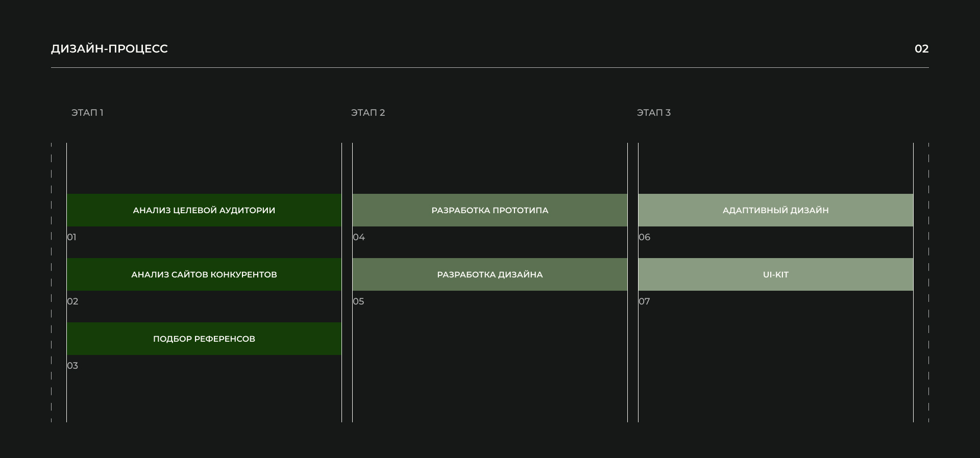
Task: Click step number 02 below АНАЛИЗ САЙТОВ КОНКУРЕНТОВ
Action: pos(72,301)
